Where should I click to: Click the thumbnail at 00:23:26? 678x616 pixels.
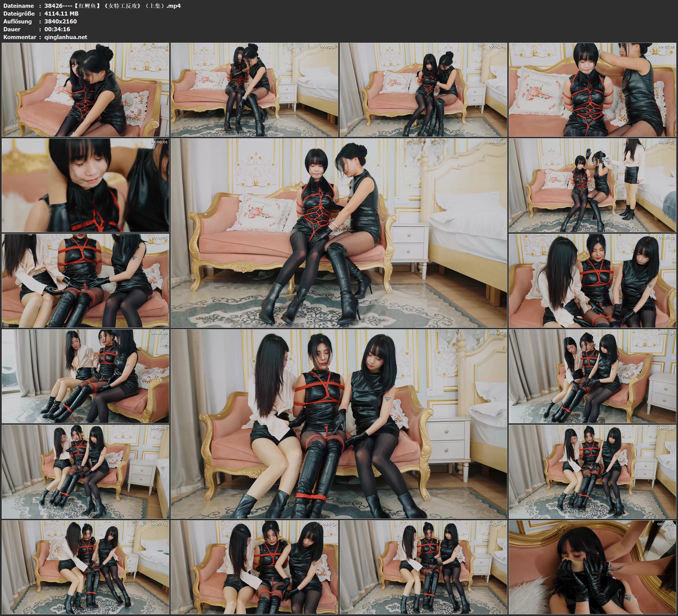coord(85,471)
